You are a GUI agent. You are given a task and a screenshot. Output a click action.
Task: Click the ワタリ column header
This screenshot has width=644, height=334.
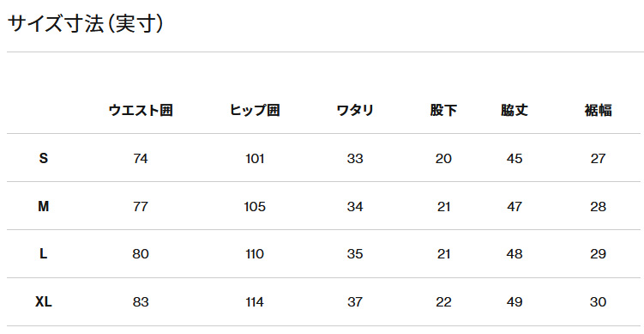(355, 110)
